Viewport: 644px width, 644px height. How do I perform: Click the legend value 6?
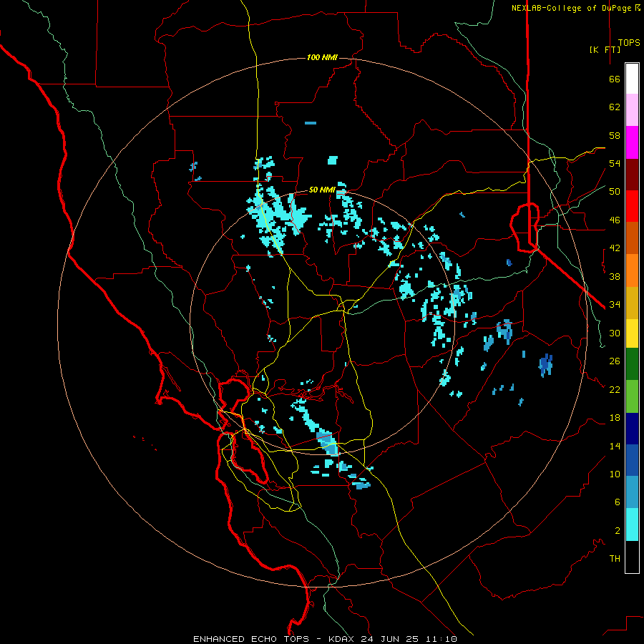[618, 502]
